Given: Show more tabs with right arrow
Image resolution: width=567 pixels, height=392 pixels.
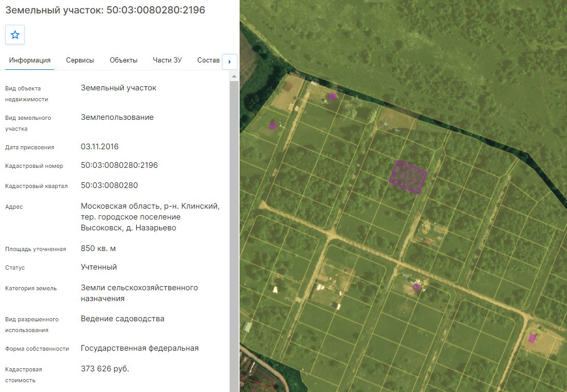Looking at the screenshot, I should (230, 61).
